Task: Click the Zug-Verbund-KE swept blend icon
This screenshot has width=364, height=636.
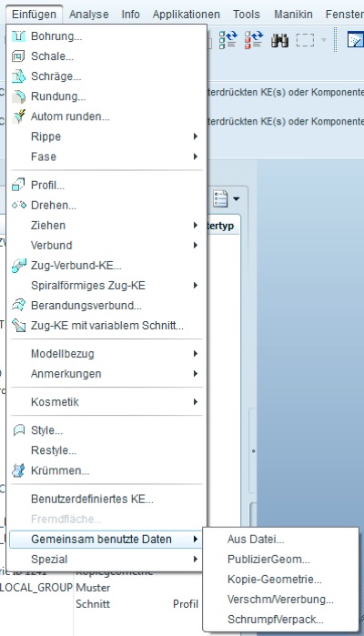Action: click(19, 266)
